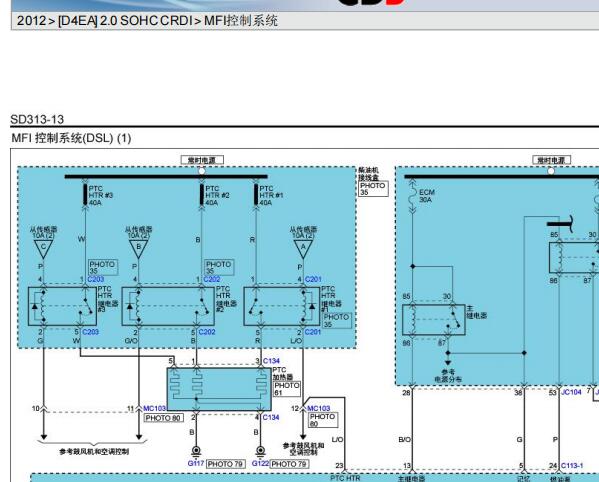This screenshot has height=482, width=599.
Task: Open ground point link G122
Action: [x=261, y=463]
